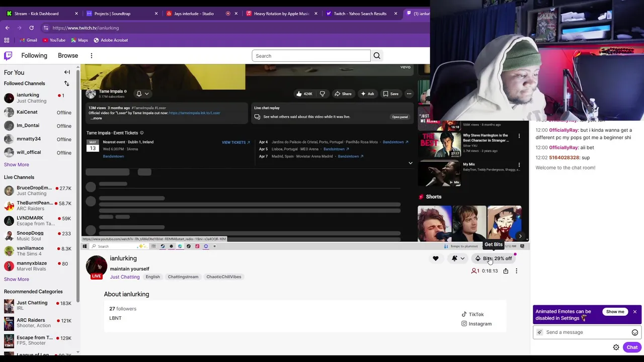
Task: Open Tame Impala VIEW TICKETS link
Action: pyautogui.click(x=236, y=142)
